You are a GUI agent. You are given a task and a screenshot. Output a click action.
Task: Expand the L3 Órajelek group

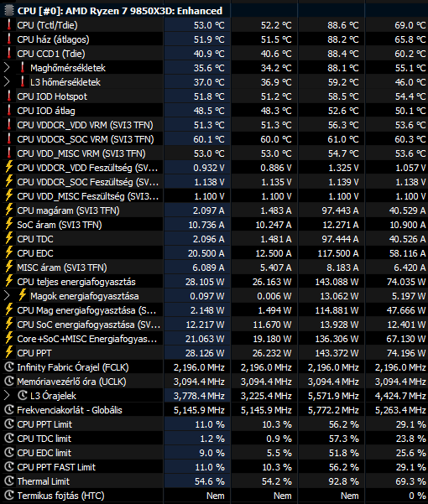click(7, 396)
